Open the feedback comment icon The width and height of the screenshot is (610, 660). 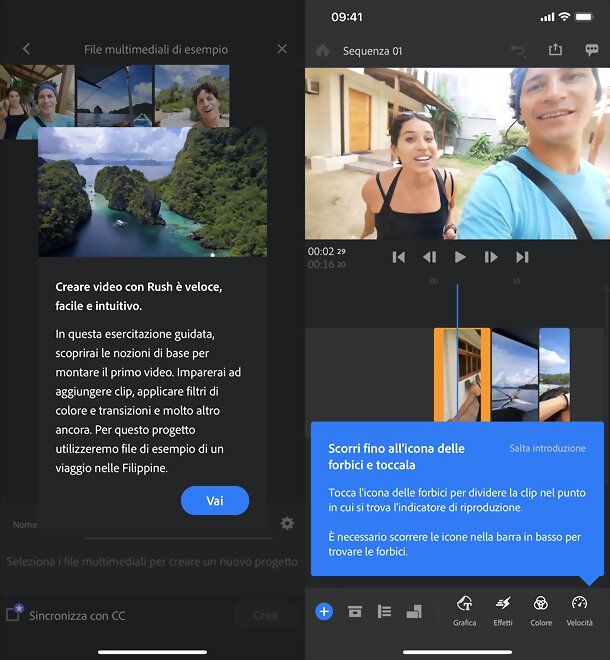tap(592, 50)
